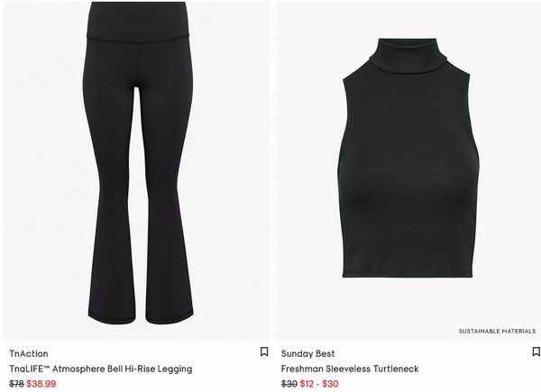This screenshot has height=392, width=541.
Task: Open the TnaLIFE Atmosphere Bell Hi-Rise Legging title
Action: (x=101, y=369)
